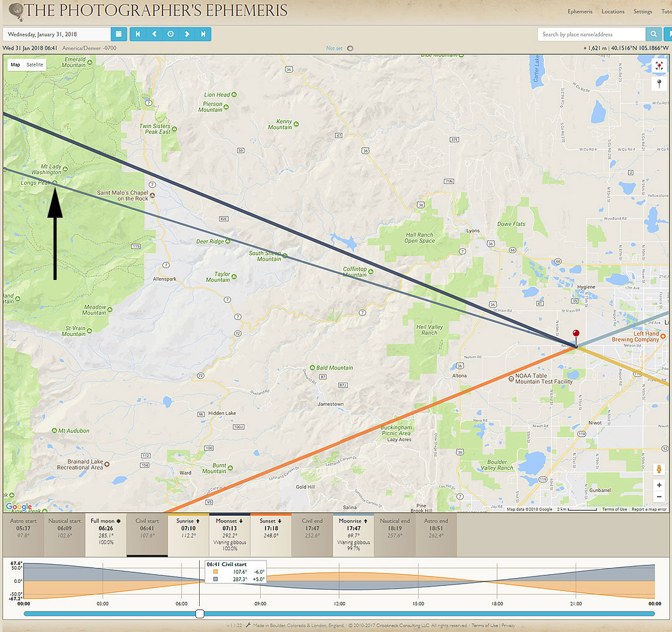
Task: Select the NOAA Table Mountain Test Facility marker
Action: click(511, 378)
